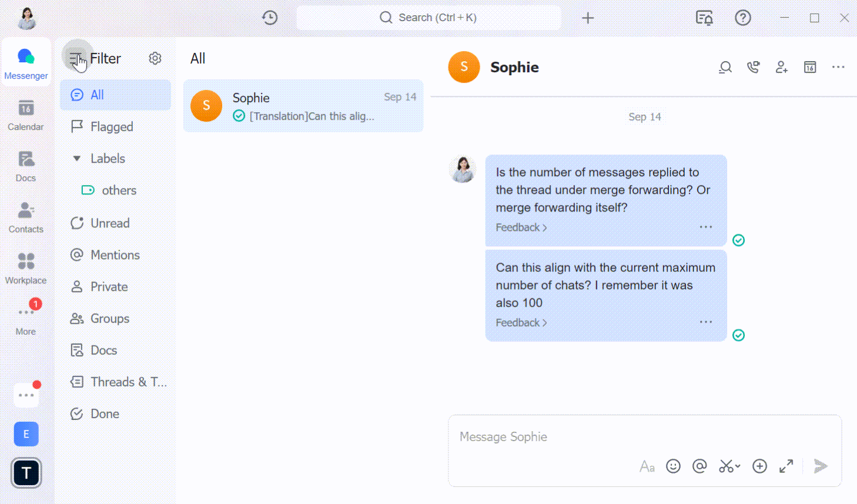Click the Message Sophie input field
Screen dimensions: 857x504
coord(588,436)
